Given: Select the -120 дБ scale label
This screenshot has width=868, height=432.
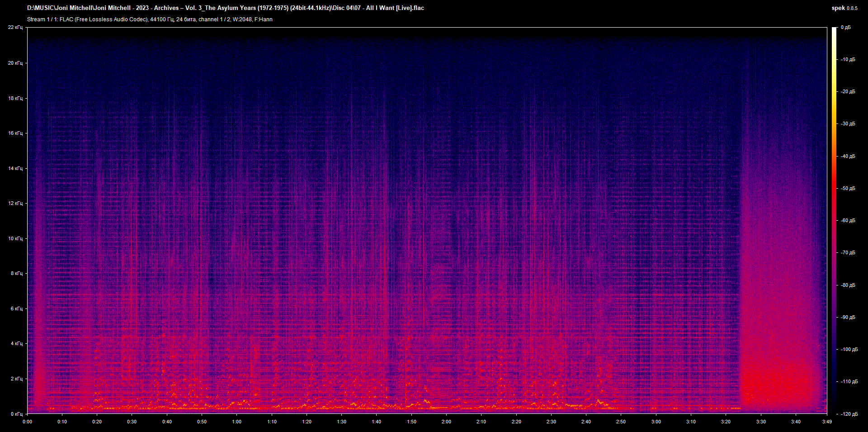Looking at the screenshot, I should click(849, 414).
